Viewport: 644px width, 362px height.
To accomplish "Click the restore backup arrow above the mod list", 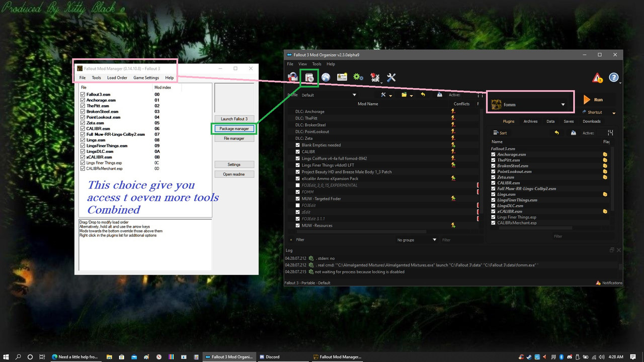I will point(423,95).
